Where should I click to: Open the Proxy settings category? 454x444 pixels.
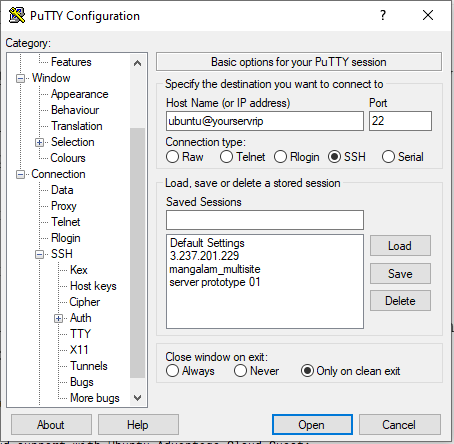click(64, 206)
